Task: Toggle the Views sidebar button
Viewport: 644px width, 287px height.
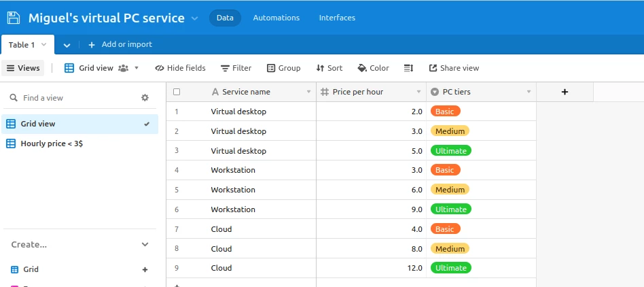Action: point(23,68)
